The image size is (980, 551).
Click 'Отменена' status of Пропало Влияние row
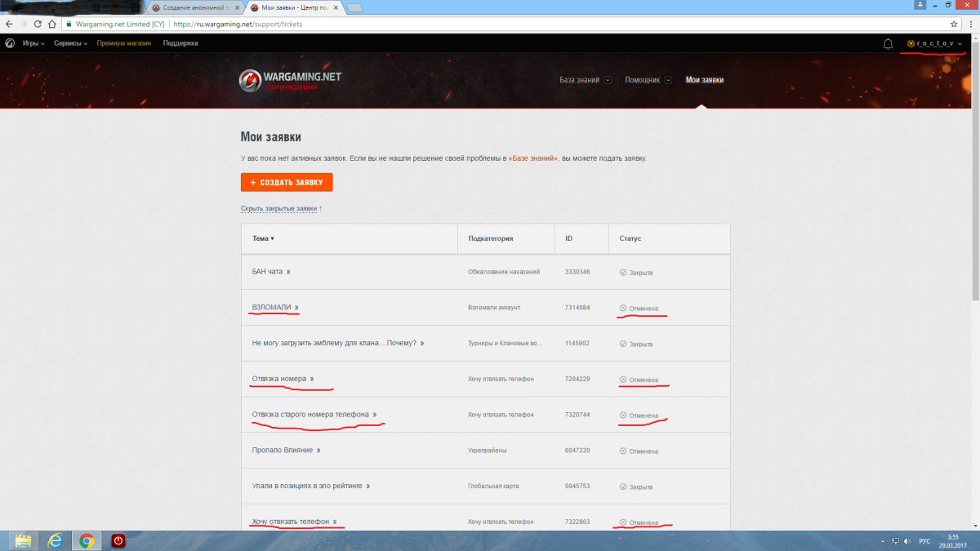[x=639, y=451]
